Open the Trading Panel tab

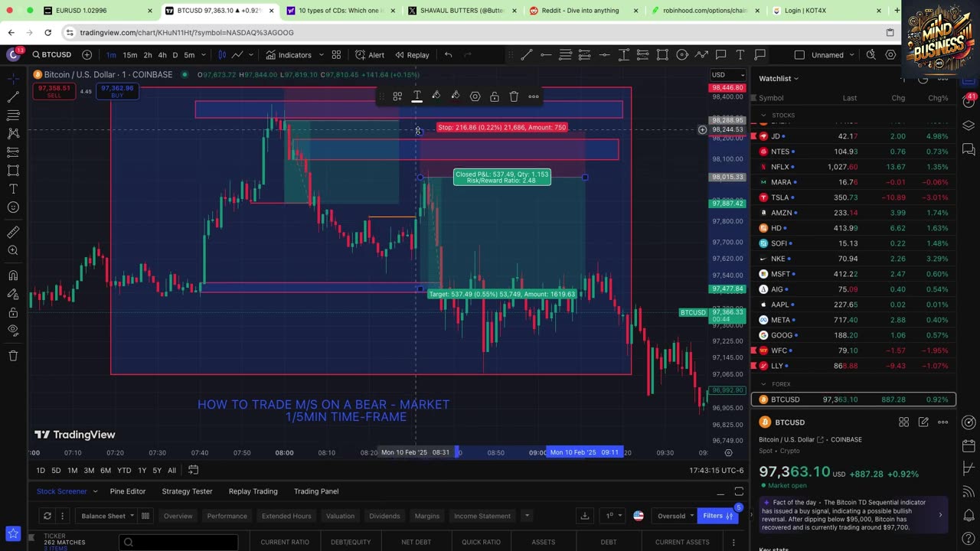point(316,491)
